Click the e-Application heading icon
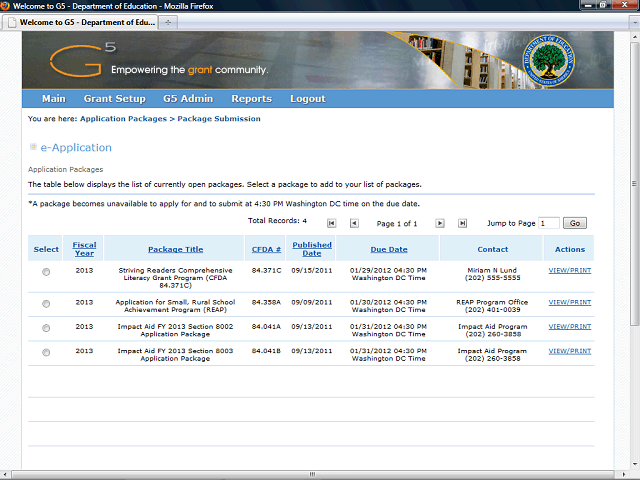Viewport: 640px width, 480px height. tap(33, 147)
